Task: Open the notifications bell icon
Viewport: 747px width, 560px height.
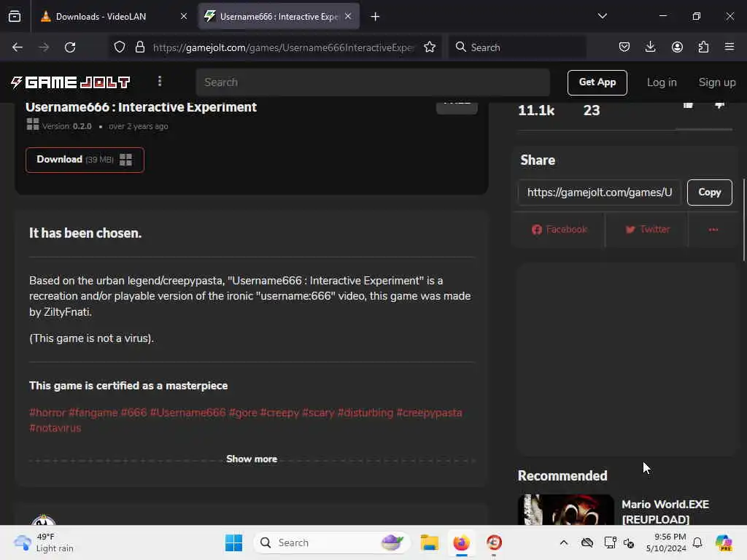Action: [697, 542]
